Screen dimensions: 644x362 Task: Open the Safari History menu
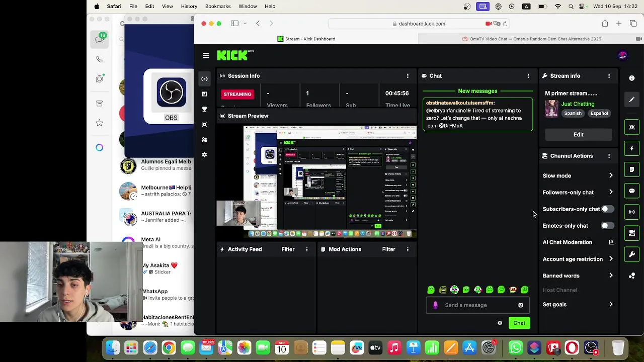pos(189,7)
